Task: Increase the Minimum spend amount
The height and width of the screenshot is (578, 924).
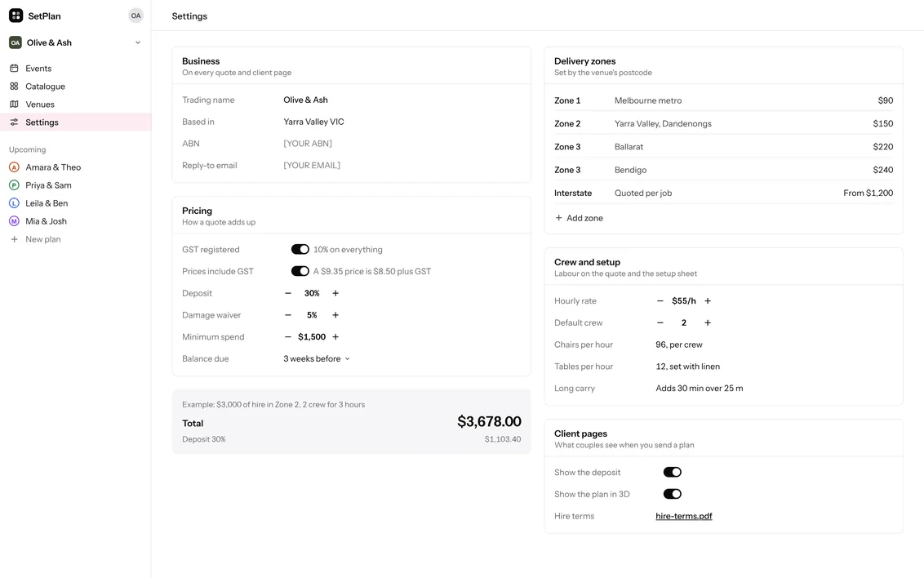Action: [x=335, y=336]
